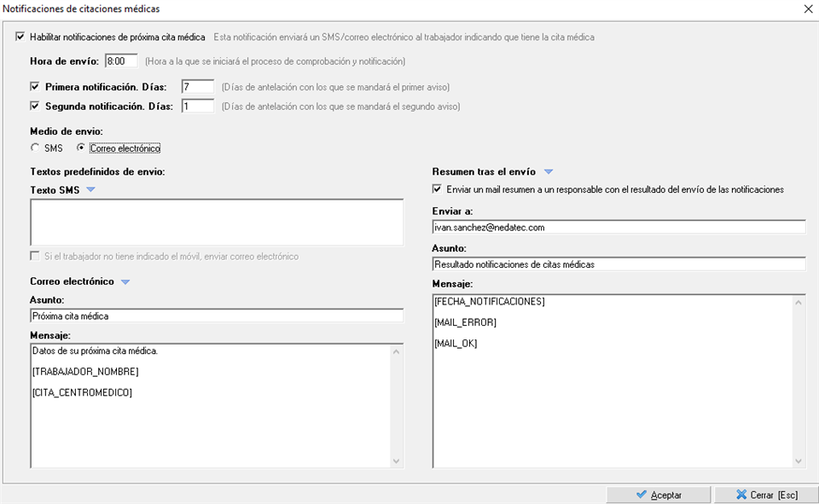Toggle the Segunda notificación checkbox
This screenshot has width=819, height=504.
coord(35,107)
